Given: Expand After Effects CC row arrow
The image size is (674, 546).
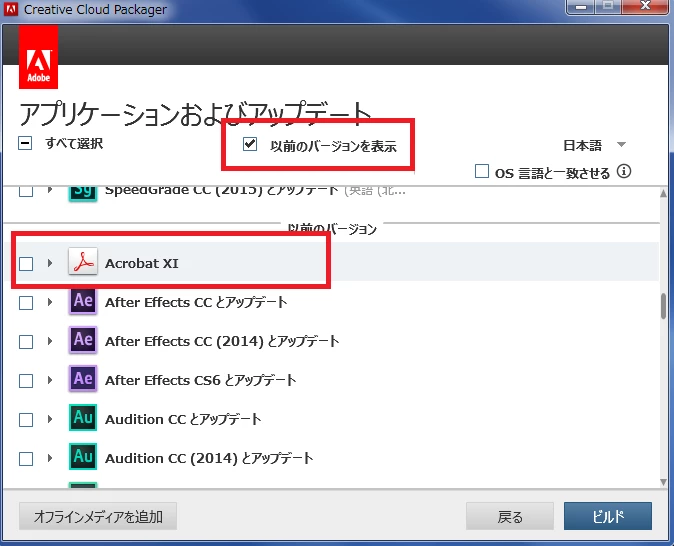Looking at the screenshot, I should point(50,302).
